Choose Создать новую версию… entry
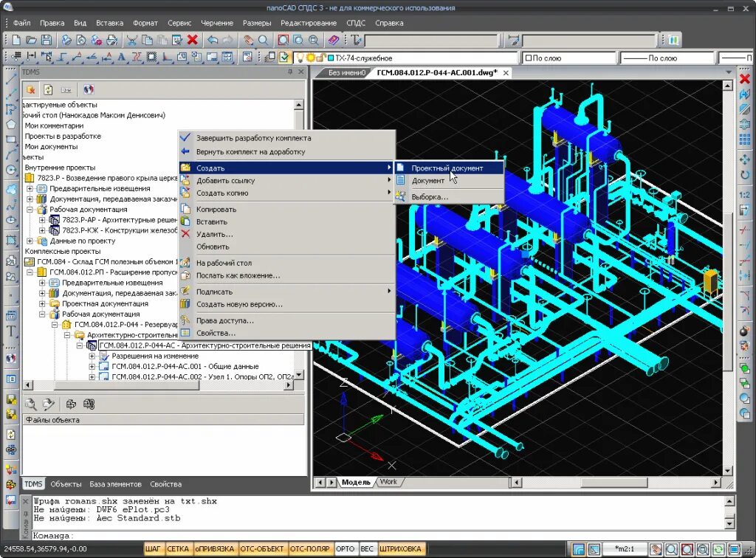Viewport: 756px width, 558px height. click(x=287, y=304)
